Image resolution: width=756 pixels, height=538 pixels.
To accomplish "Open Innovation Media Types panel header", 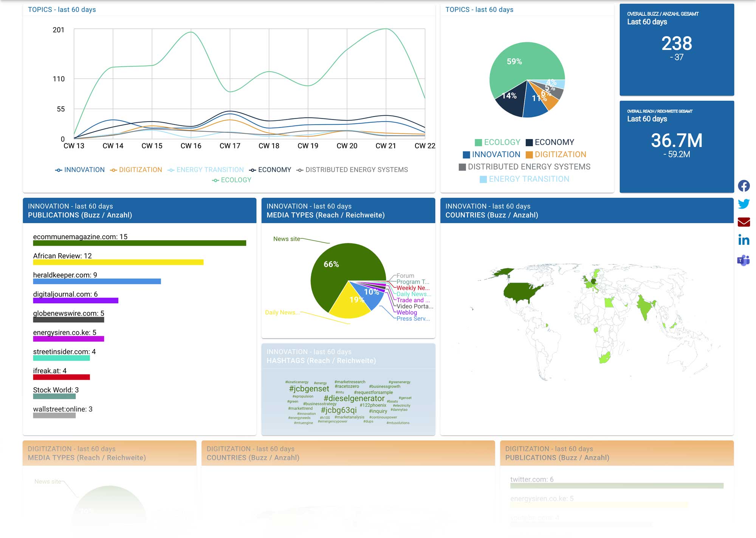I will pyautogui.click(x=348, y=210).
